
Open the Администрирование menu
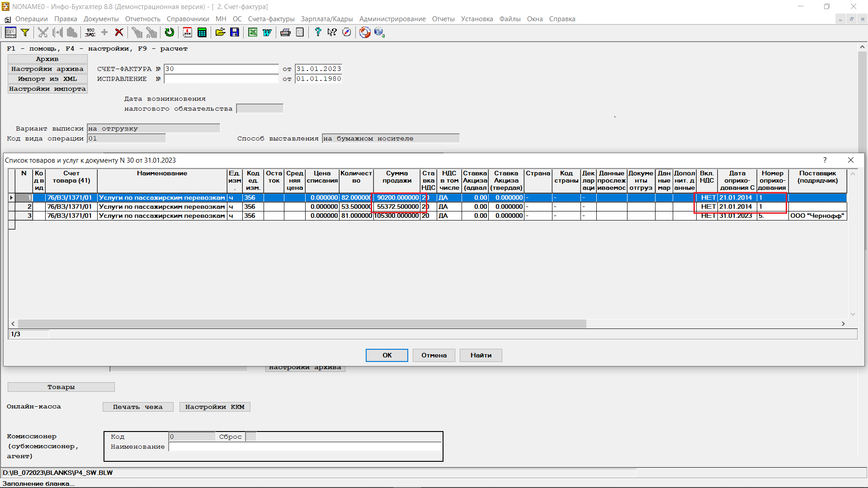point(392,19)
